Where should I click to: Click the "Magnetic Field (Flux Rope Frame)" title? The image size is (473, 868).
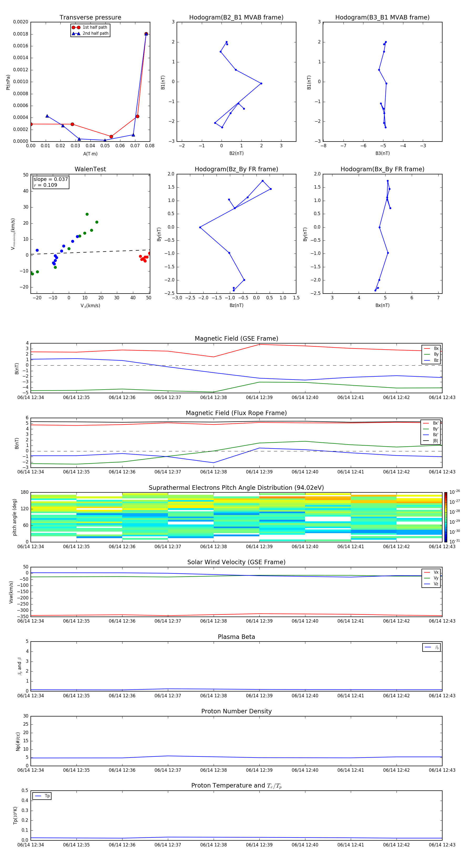[236, 413]
